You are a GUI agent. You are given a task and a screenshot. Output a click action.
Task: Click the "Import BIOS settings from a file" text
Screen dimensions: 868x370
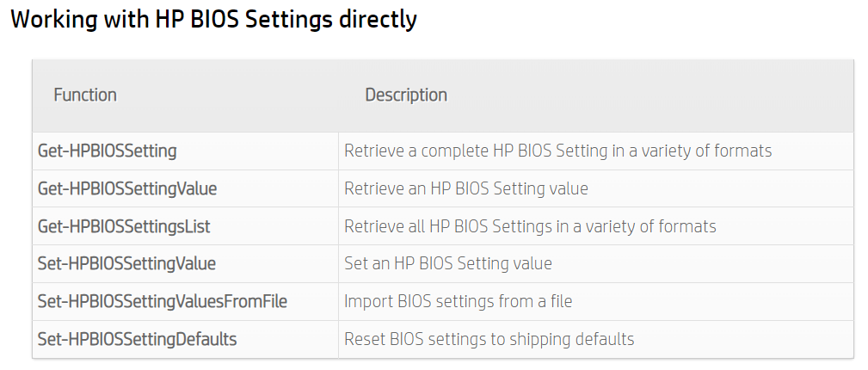click(x=458, y=301)
